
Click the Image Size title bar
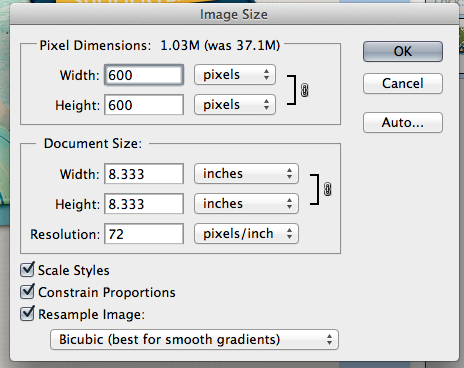click(234, 15)
